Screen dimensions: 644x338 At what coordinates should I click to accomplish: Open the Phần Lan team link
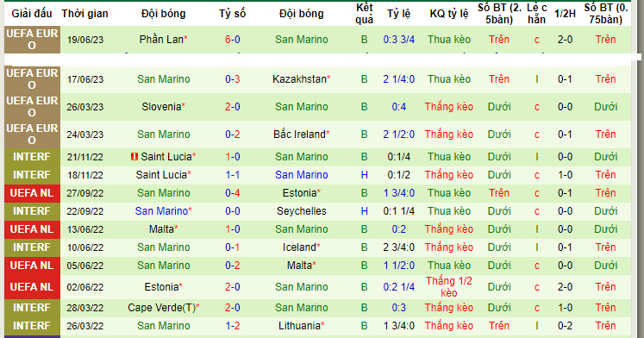[161, 40]
